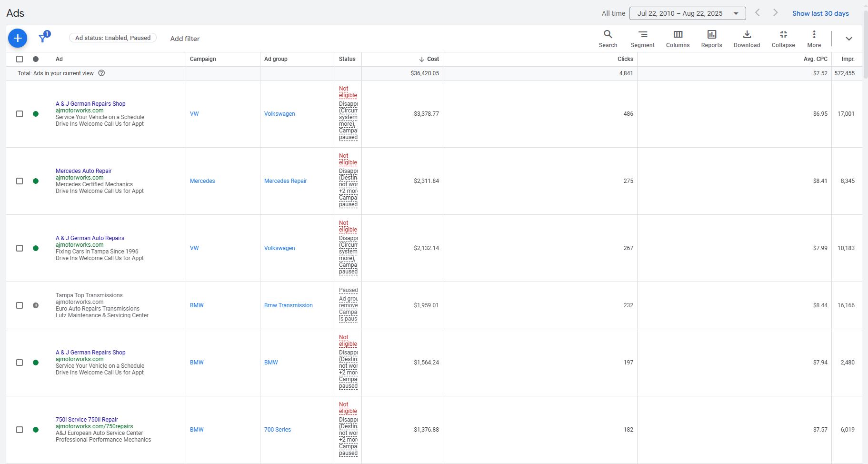The width and height of the screenshot is (868, 464).
Task: Open the date range dropdown
Action: pos(688,13)
